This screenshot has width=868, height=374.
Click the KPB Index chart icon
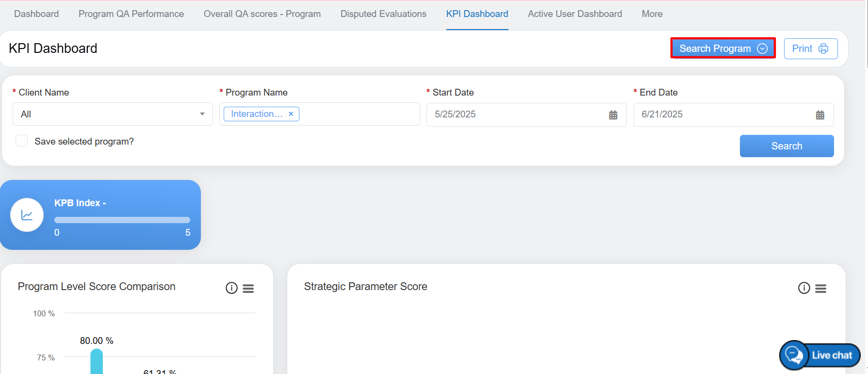pos(27,215)
